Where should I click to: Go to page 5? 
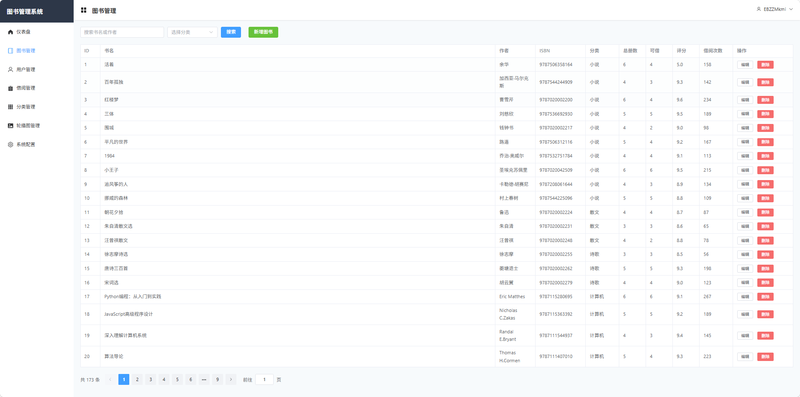click(x=177, y=380)
